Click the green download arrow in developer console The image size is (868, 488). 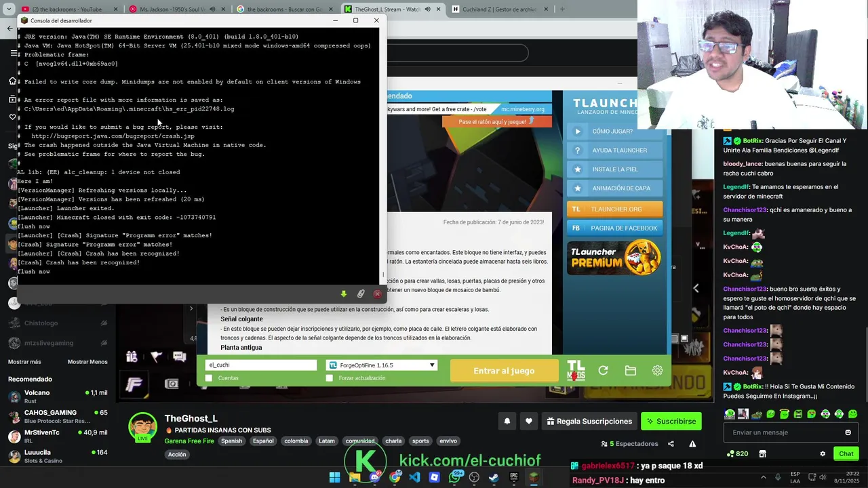[x=344, y=293]
